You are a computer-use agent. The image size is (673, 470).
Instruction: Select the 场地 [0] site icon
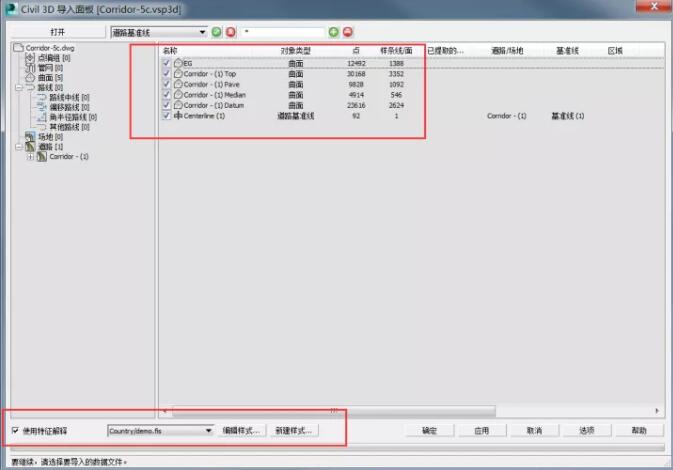pyautogui.click(x=30, y=136)
